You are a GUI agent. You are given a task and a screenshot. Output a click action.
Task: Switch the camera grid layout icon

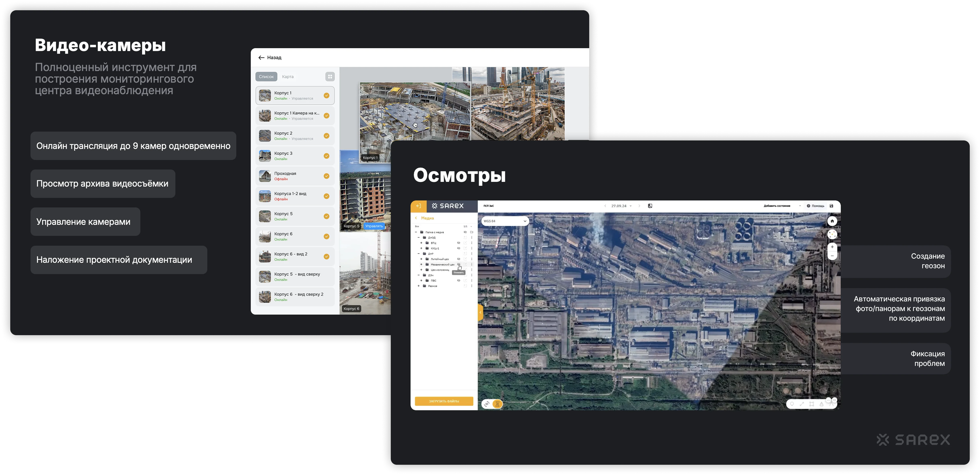click(330, 76)
